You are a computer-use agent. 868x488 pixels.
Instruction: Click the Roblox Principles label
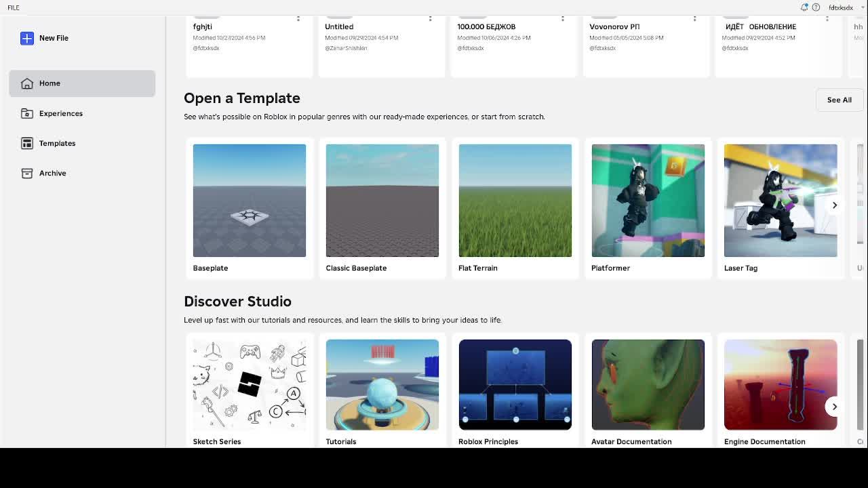click(x=488, y=441)
